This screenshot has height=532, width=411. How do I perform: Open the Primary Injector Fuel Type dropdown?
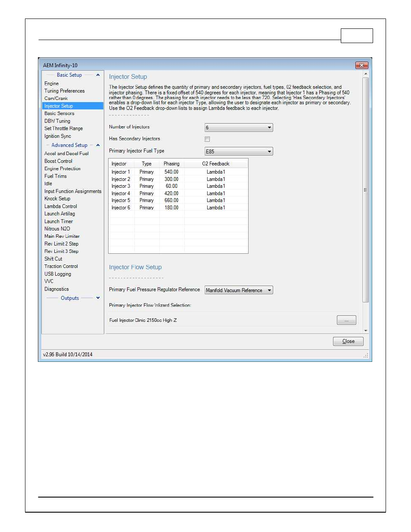[239, 151]
